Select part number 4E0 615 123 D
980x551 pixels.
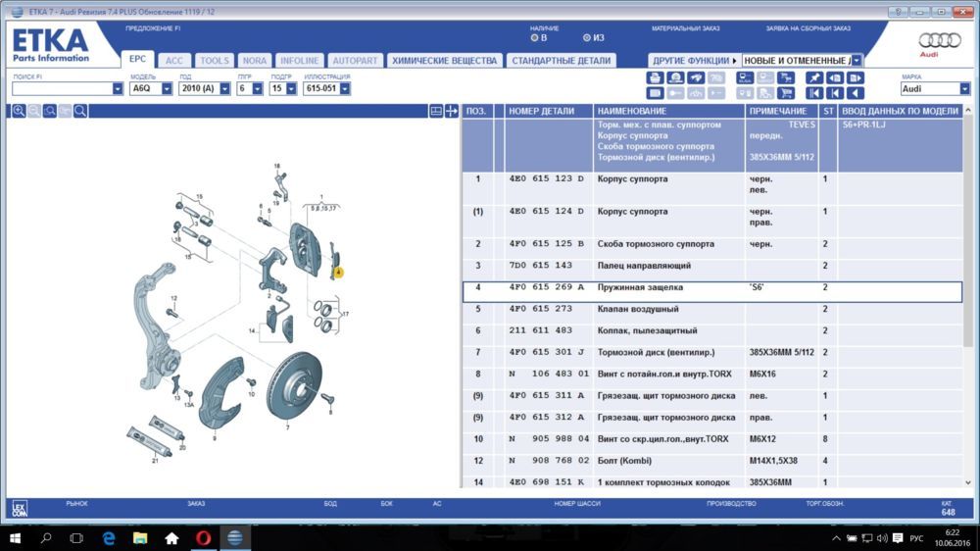tap(546, 178)
